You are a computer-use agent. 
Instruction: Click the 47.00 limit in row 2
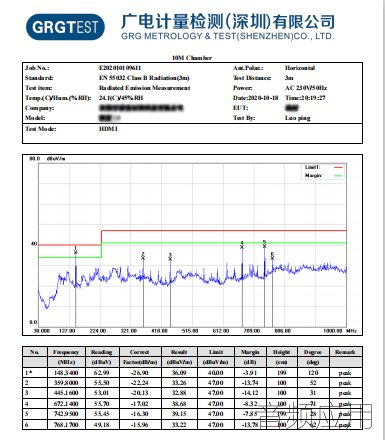(216, 383)
